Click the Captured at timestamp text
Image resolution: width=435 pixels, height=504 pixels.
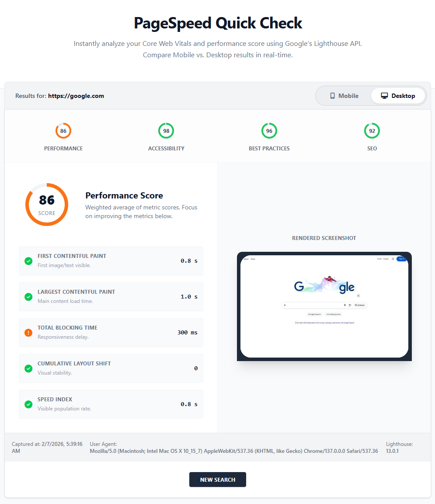coord(47,448)
